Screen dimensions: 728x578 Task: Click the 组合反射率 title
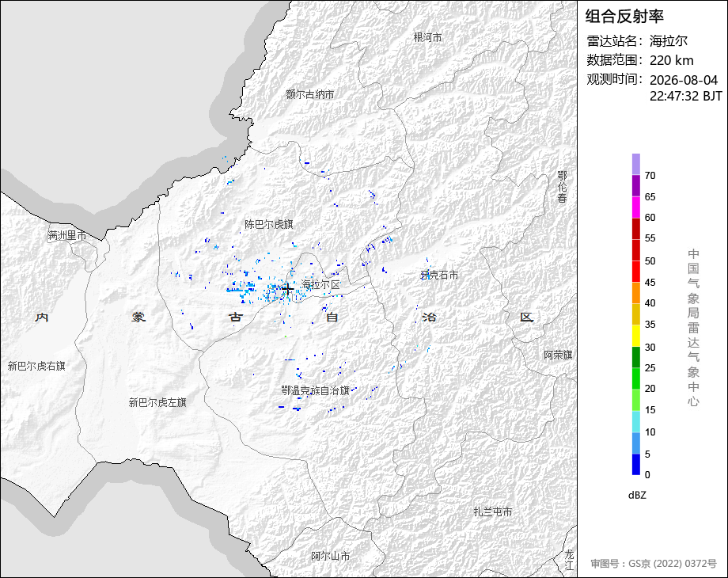624,17
